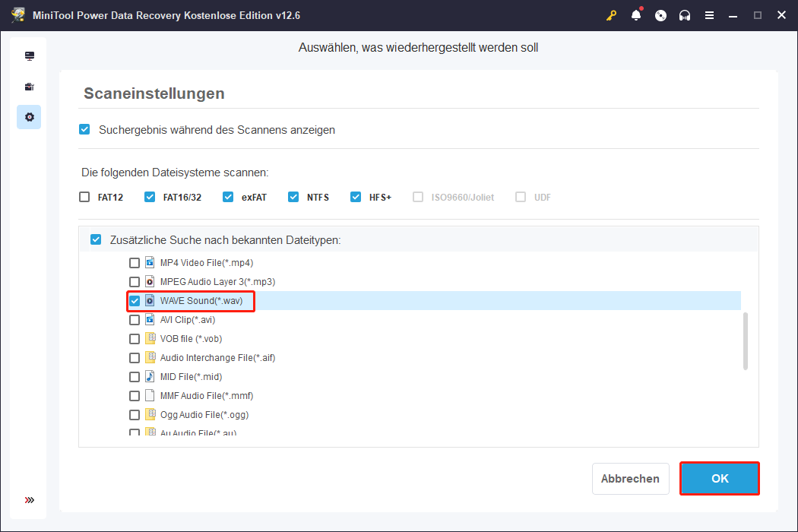Select the "VOB file (*.vob)" row text
798x532 pixels.
coord(191,338)
